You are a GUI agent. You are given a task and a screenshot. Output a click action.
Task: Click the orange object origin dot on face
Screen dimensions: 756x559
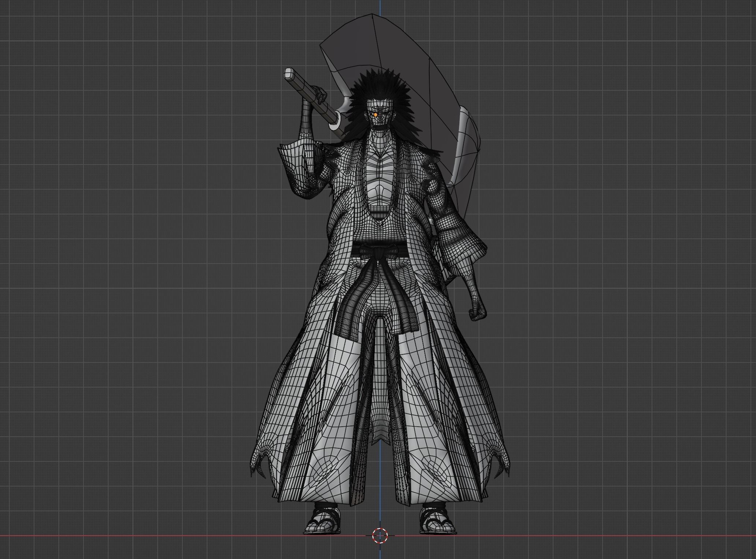pyautogui.click(x=375, y=115)
